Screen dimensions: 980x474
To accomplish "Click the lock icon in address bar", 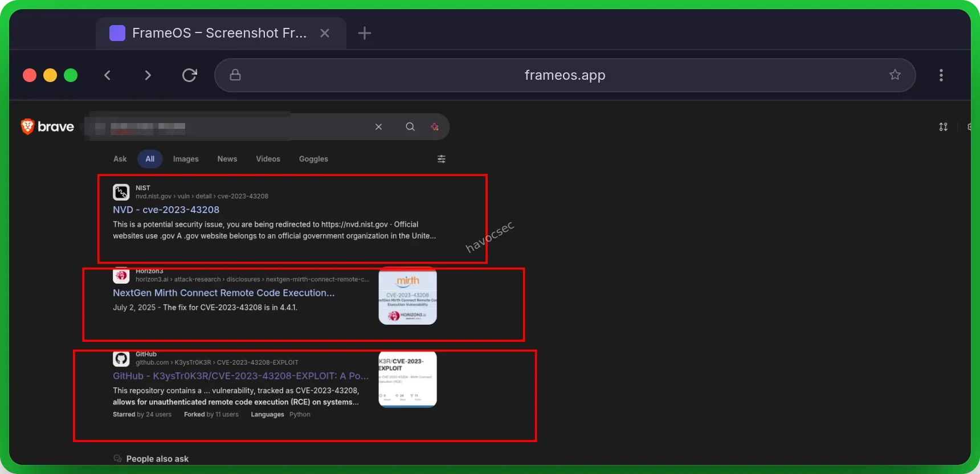I will (x=235, y=75).
